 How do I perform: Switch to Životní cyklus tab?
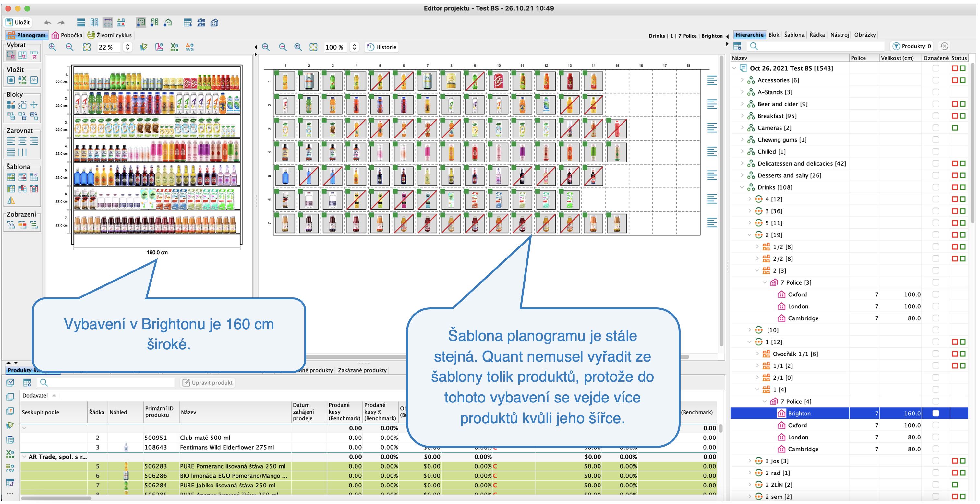pyautogui.click(x=110, y=35)
